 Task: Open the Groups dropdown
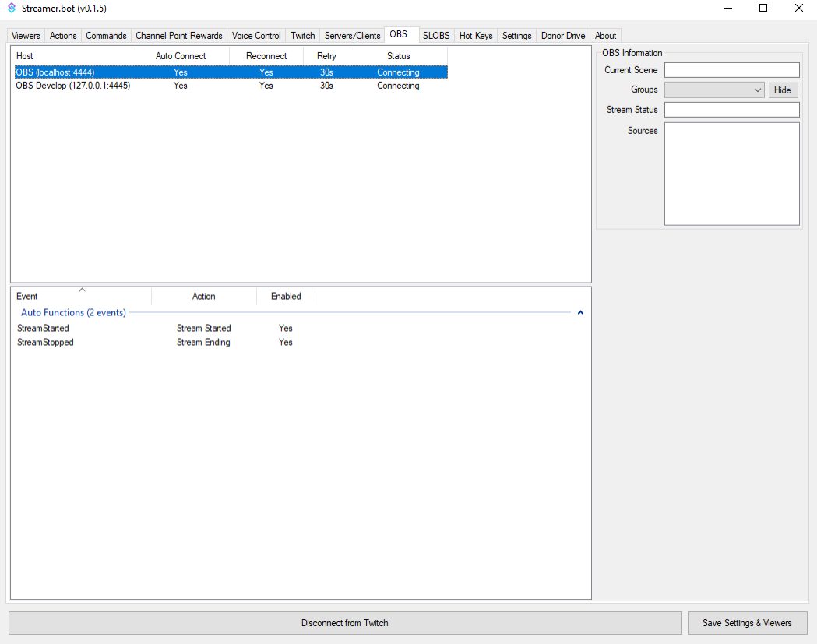click(714, 90)
